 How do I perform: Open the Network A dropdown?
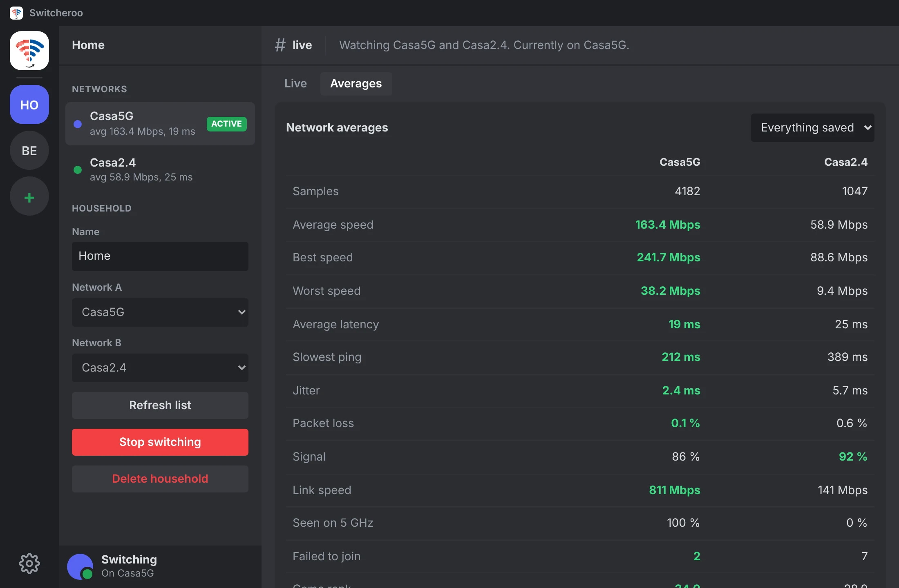[160, 312]
